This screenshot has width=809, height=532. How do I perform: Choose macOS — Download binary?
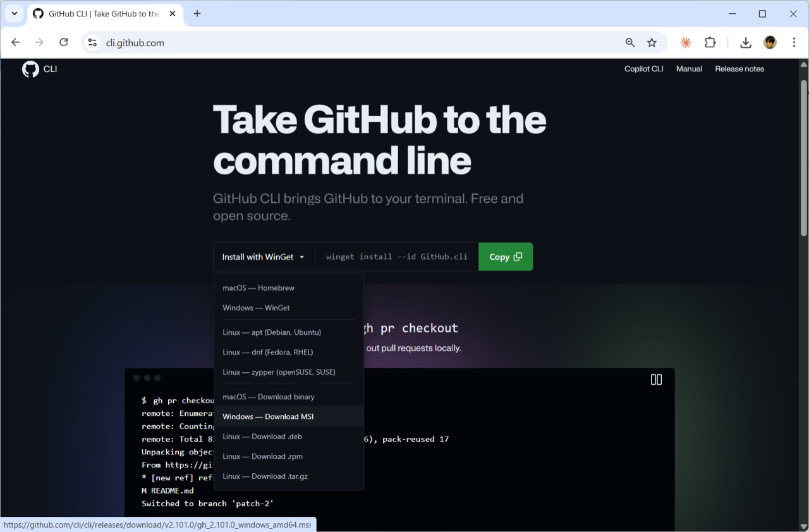tap(289, 397)
